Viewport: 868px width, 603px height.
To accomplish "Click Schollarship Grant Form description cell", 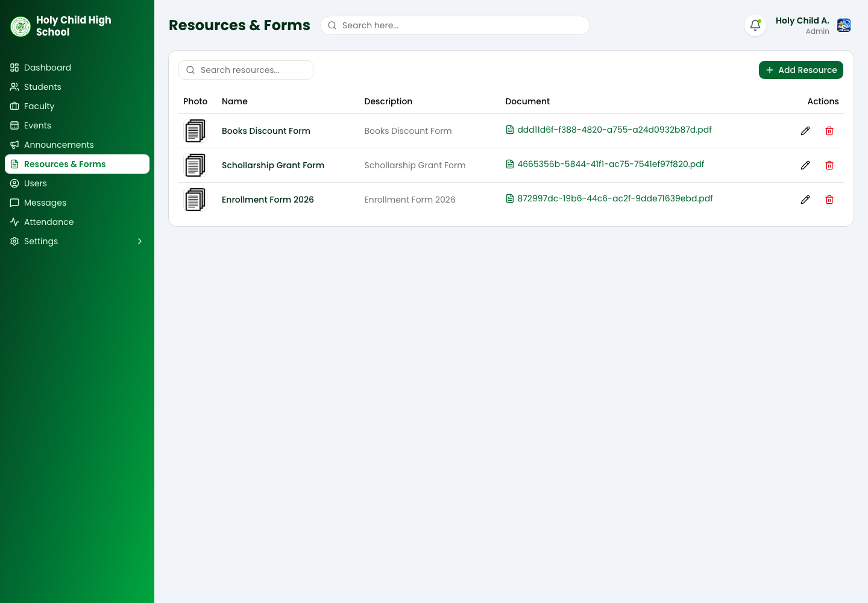I will [415, 165].
